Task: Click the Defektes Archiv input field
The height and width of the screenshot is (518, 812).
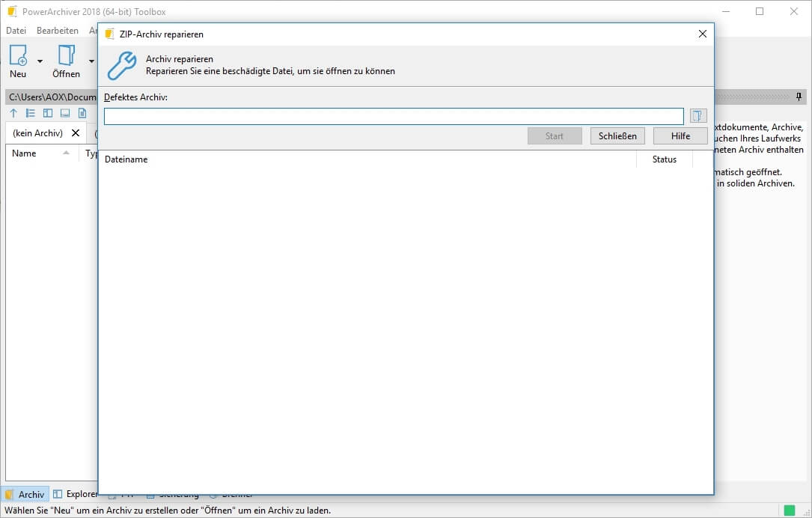Action: (394, 116)
